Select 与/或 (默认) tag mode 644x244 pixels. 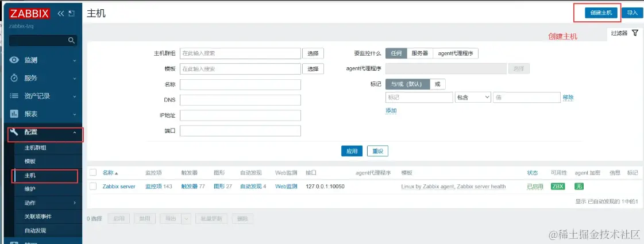(407, 84)
